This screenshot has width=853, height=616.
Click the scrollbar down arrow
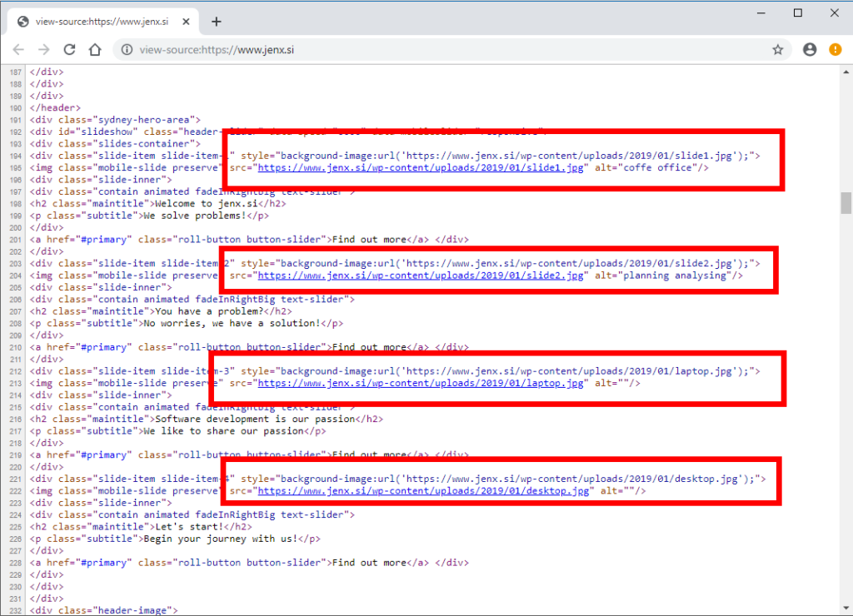(x=846, y=609)
